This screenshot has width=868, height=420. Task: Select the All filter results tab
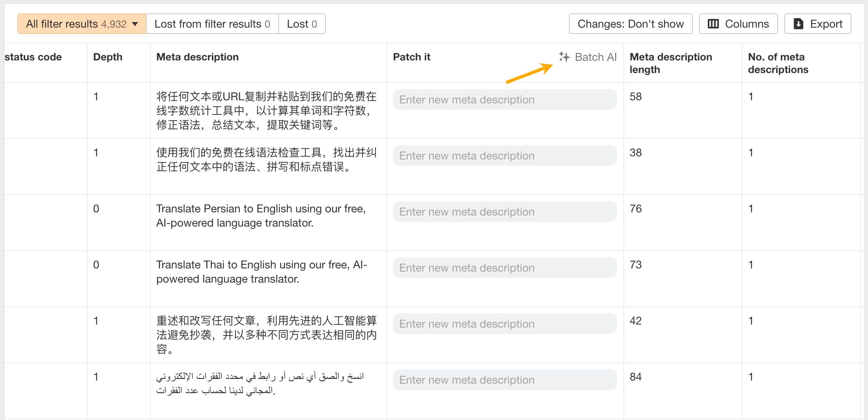(x=76, y=24)
